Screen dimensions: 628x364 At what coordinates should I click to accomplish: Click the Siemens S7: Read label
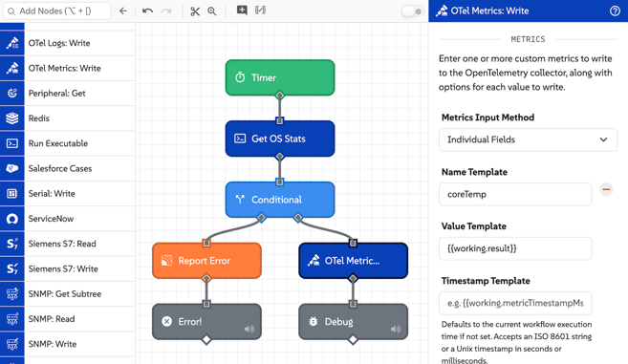(62, 244)
